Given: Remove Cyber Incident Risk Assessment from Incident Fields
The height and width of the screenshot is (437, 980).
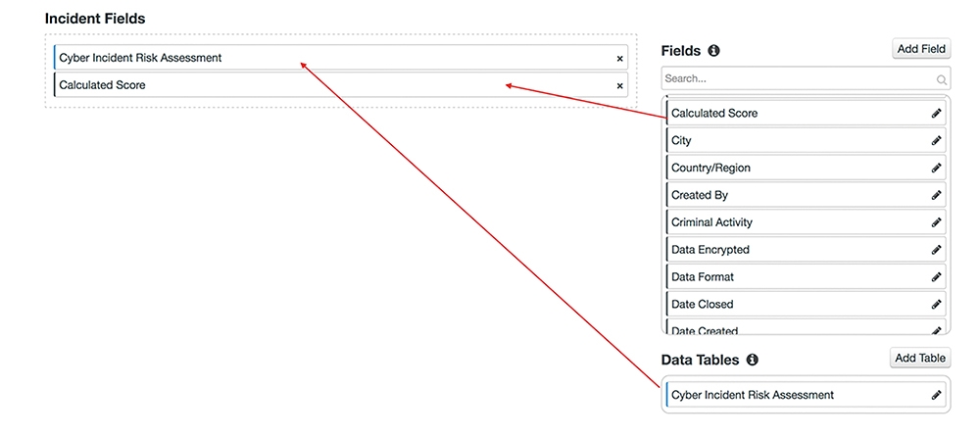Looking at the screenshot, I should tap(619, 59).
